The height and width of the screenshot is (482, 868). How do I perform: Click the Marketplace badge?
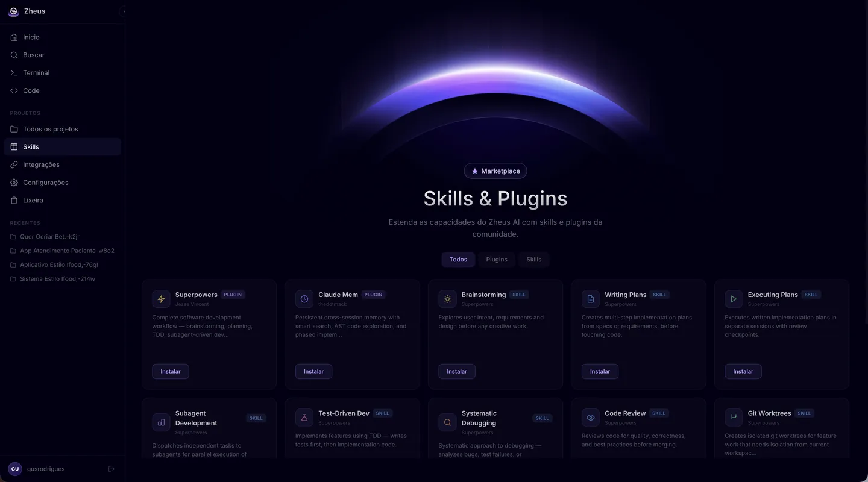[495, 171]
